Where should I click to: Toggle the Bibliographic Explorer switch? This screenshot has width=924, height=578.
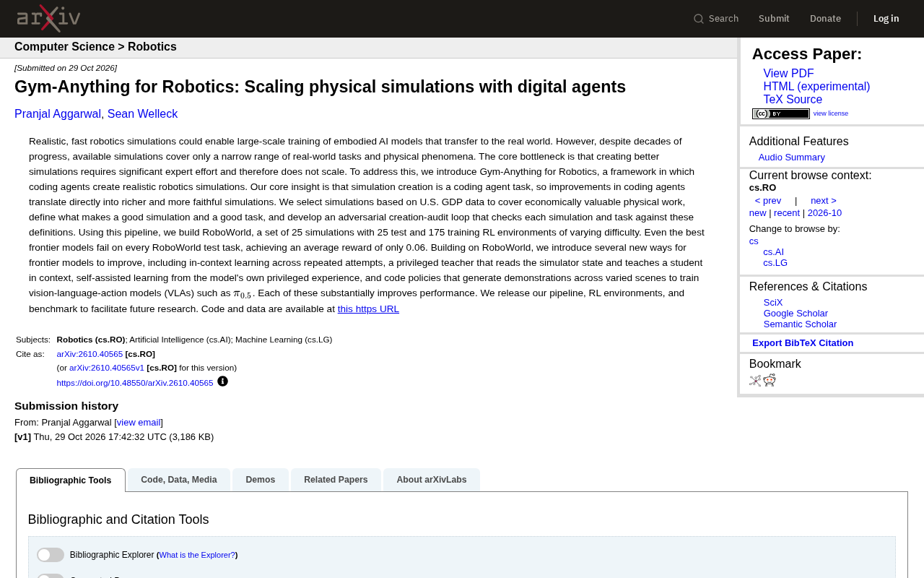pos(51,555)
